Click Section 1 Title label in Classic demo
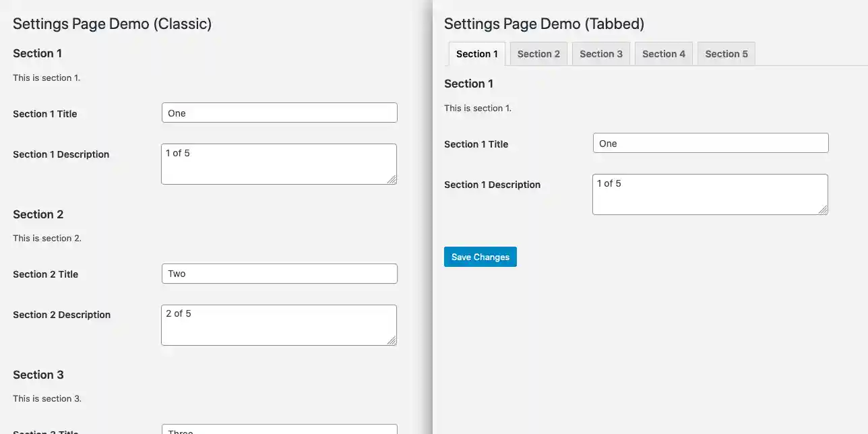This screenshot has height=434, width=868. (45, 114)
